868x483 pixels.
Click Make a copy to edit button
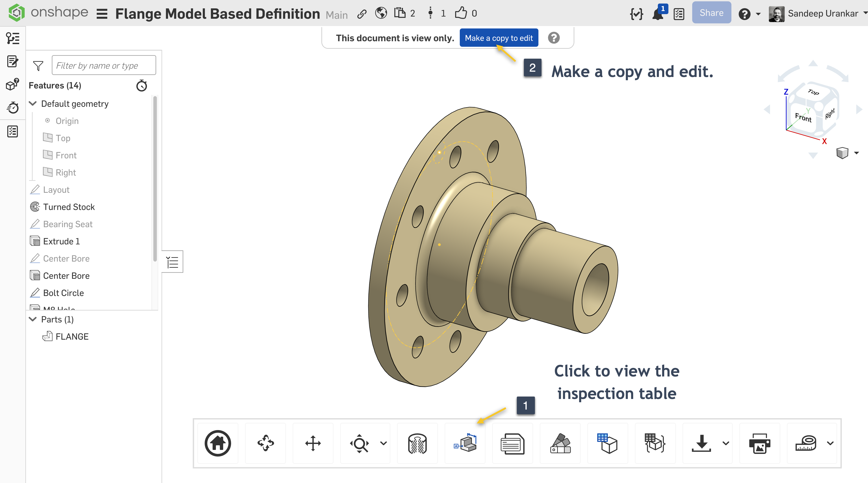click(499, 38)
